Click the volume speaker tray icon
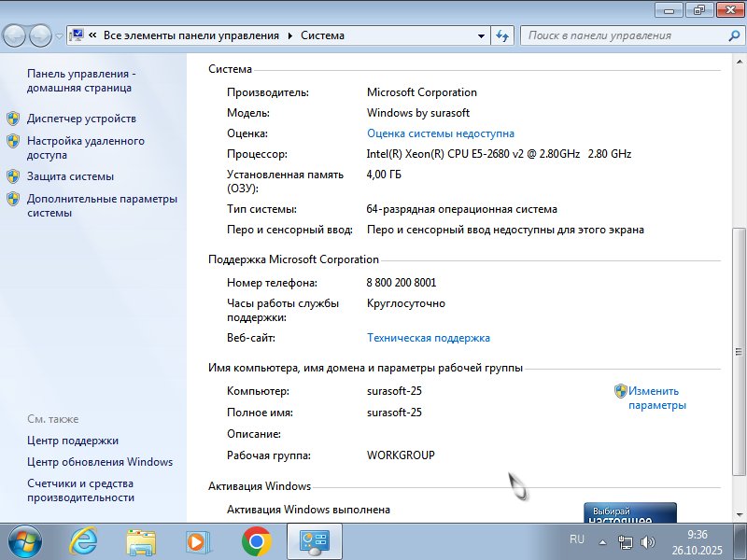This screenshot has height=560, width=747. coord(648,541)
